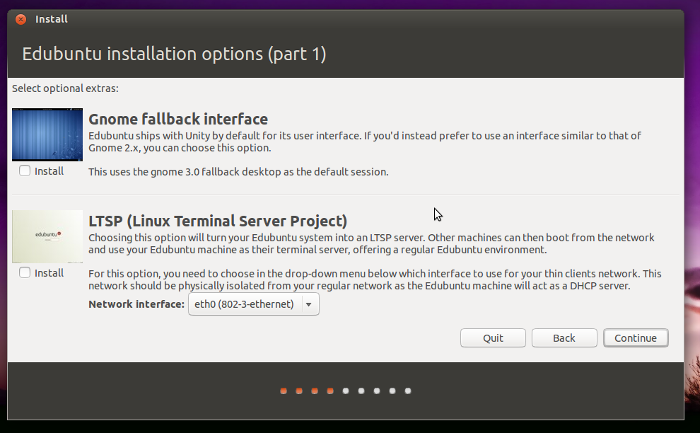The height and width of the screenshot is (433, 700).
Task: Click the Install window title text
Action: click(x=51, y=19)
